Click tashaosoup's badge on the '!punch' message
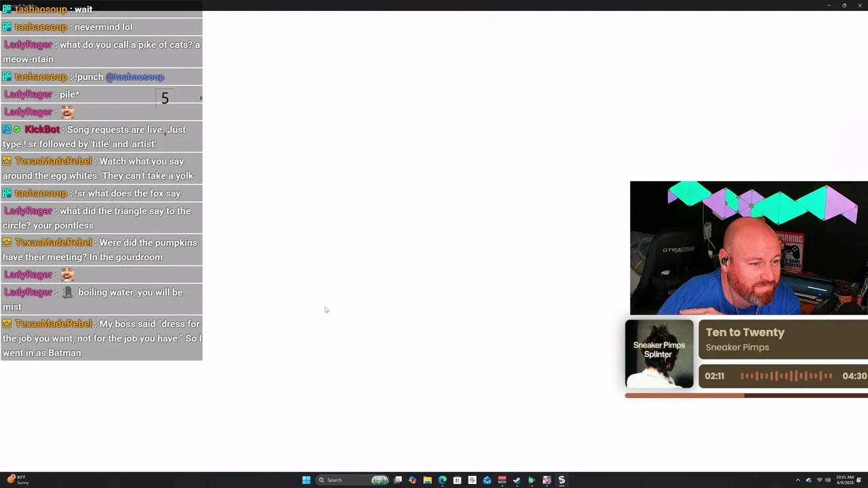 tap(7, 77)
